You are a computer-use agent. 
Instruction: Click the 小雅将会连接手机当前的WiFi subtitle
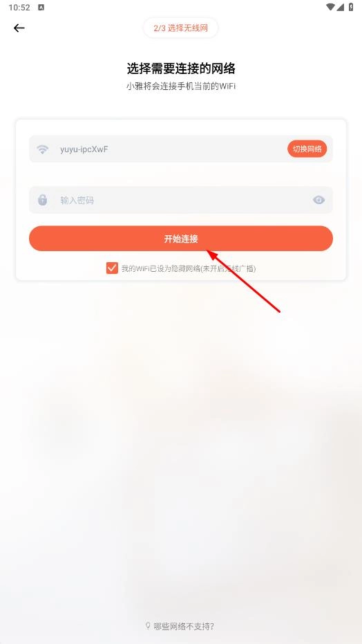click(181, 86)
